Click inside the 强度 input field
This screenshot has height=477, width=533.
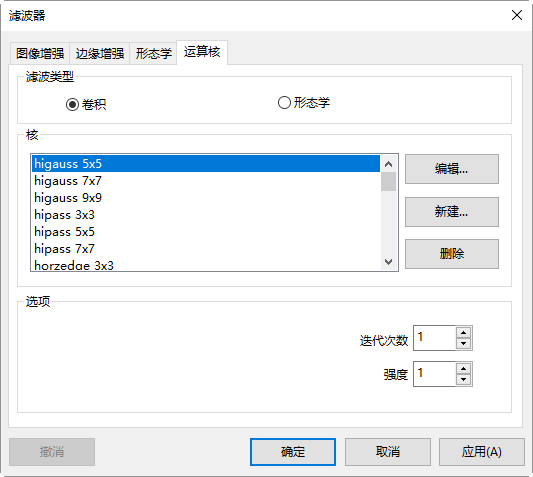[x=434, y=374]
